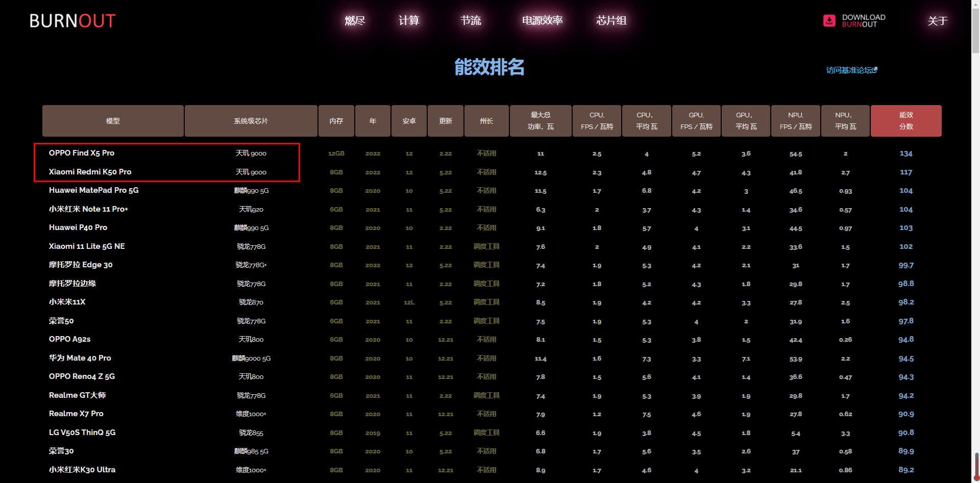
Task: Select the OPPO Find X5 Pro row
Action: tap(82, 153)
